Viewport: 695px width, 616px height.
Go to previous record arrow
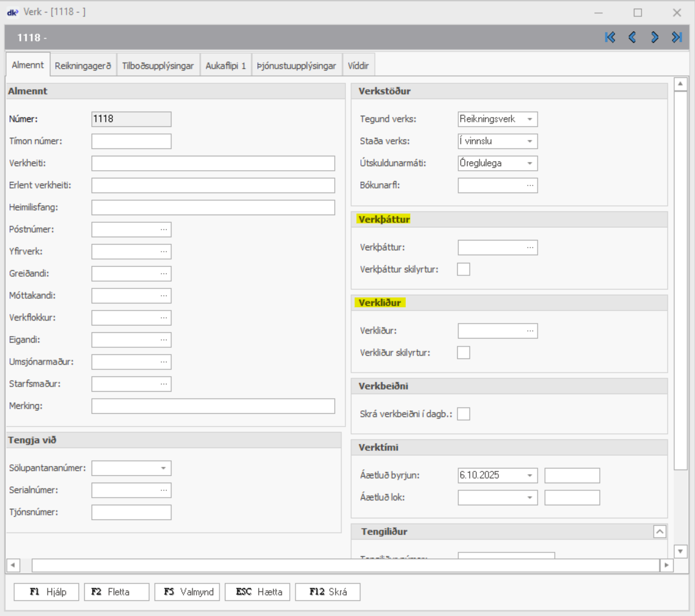click(x=632, y=37)
